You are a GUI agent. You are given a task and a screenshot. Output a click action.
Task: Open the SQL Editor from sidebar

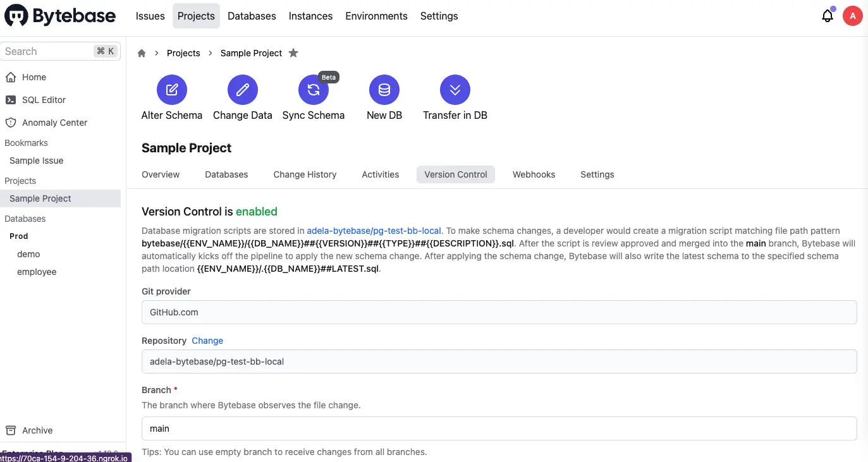click(x=44, y=99)
